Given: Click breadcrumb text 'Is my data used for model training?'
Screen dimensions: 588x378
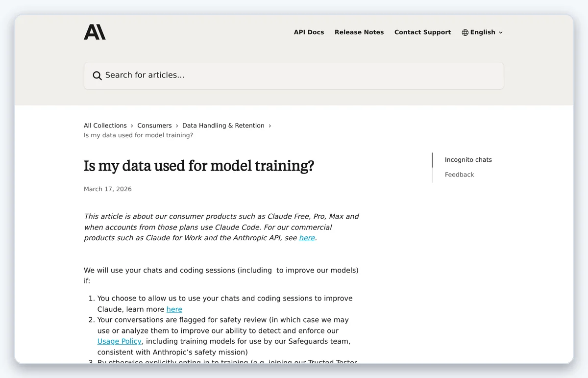Looking at the screenshot, I should coord(139,135).
